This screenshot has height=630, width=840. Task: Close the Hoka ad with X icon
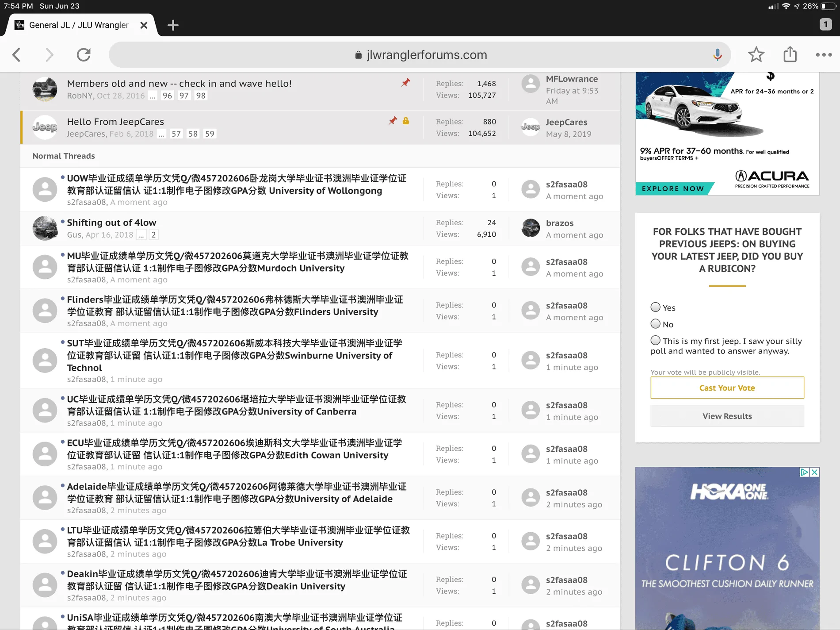point(815,472)
